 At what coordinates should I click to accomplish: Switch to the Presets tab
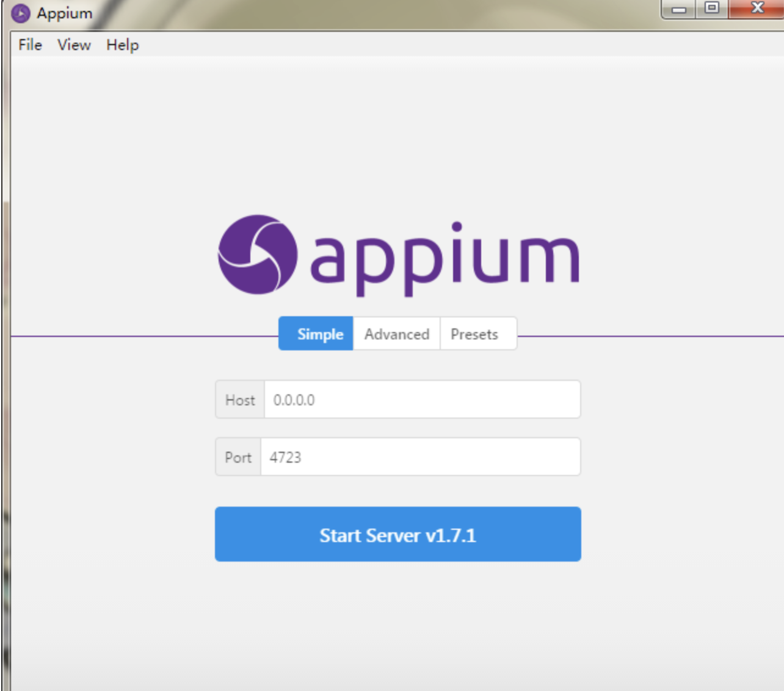coord(478,333)
